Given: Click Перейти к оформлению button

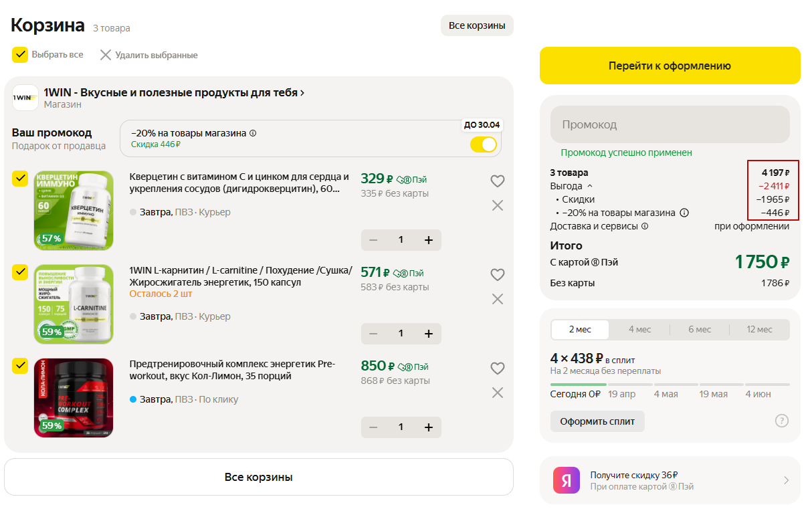Looking at the screenshot, I should point(670,66).
